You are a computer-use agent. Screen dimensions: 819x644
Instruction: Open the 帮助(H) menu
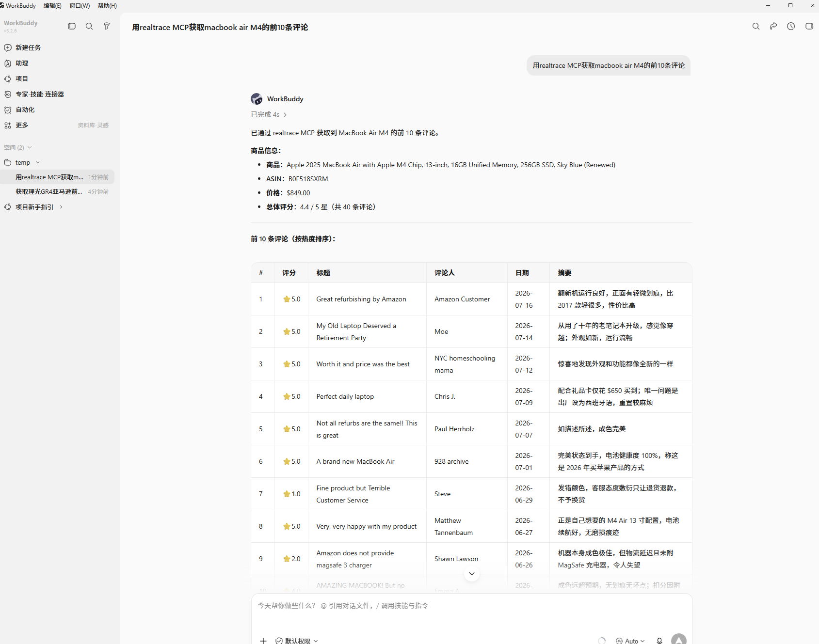click(107, 6)
